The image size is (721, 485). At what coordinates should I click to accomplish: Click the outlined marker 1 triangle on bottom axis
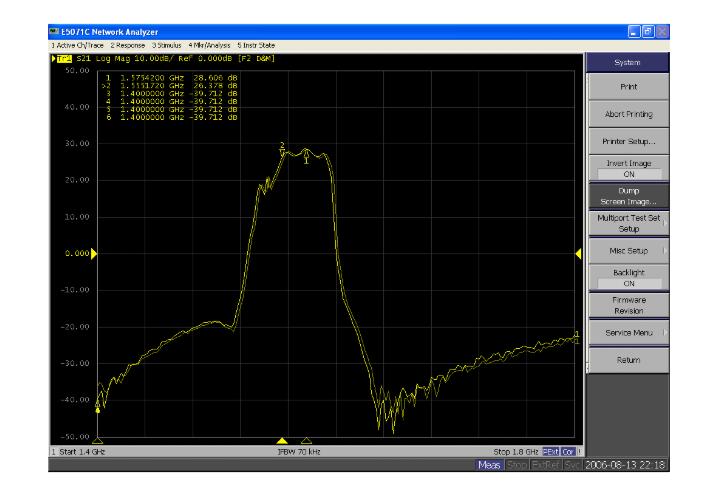tap(306, 440)
